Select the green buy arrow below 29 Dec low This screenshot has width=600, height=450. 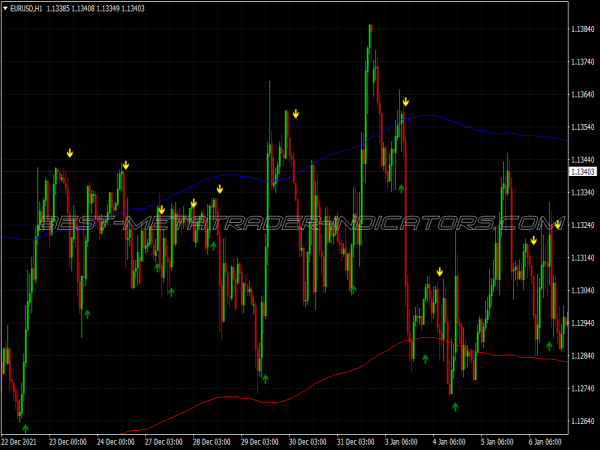click(265, 378)
